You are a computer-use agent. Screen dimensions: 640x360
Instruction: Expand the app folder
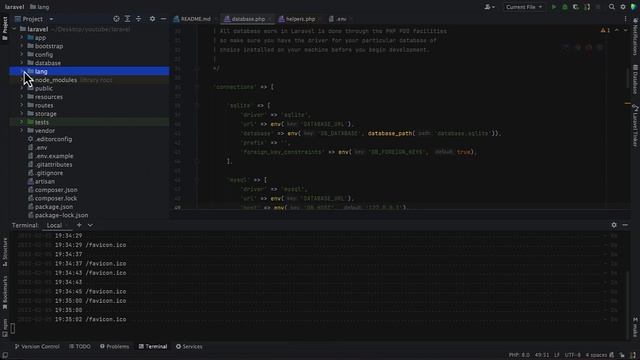pyautogui.click(x=22, y=38)
